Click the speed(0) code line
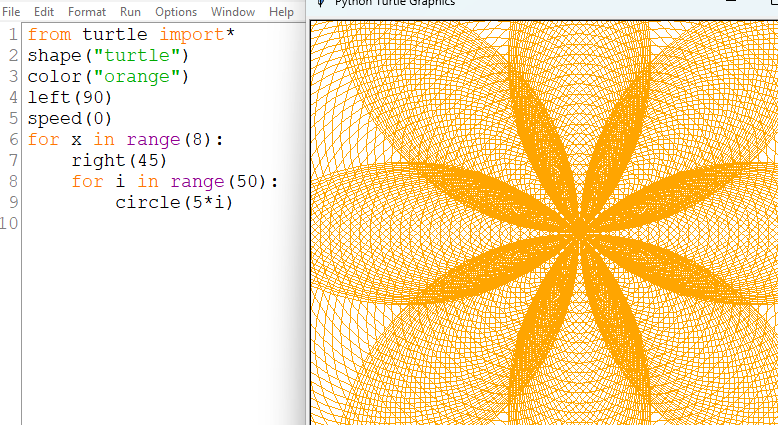The width and height of the screenshot is (778, 425). coord(70,119)
